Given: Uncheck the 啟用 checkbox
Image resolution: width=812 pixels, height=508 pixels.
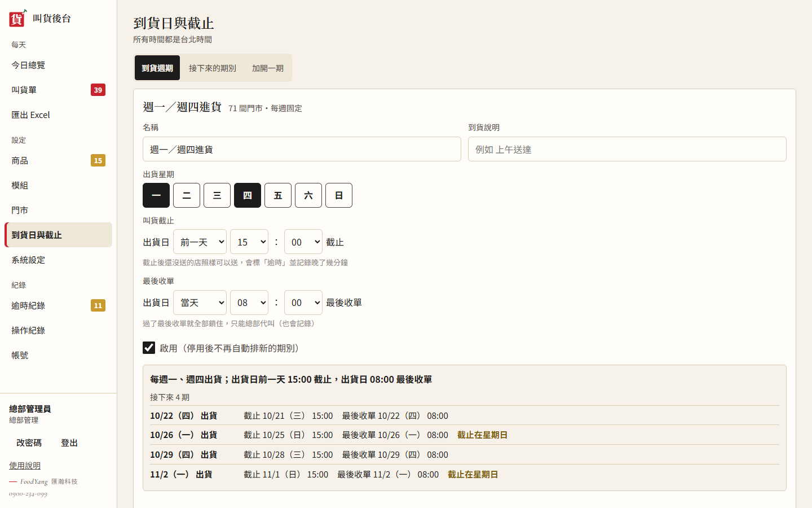Looking at the screenshot, I should click(149, 348).
